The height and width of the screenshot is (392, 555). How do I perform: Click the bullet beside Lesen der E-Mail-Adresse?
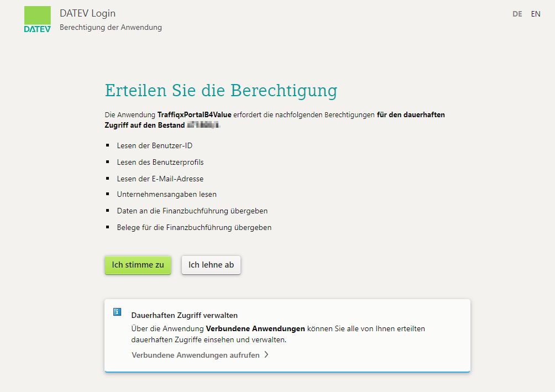point(107,178)
